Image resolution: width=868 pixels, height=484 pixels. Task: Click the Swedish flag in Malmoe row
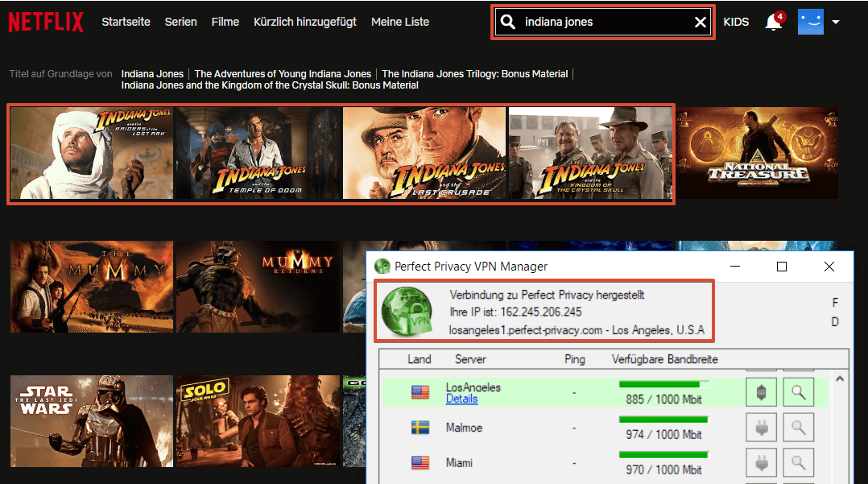(x=420, y=428)
